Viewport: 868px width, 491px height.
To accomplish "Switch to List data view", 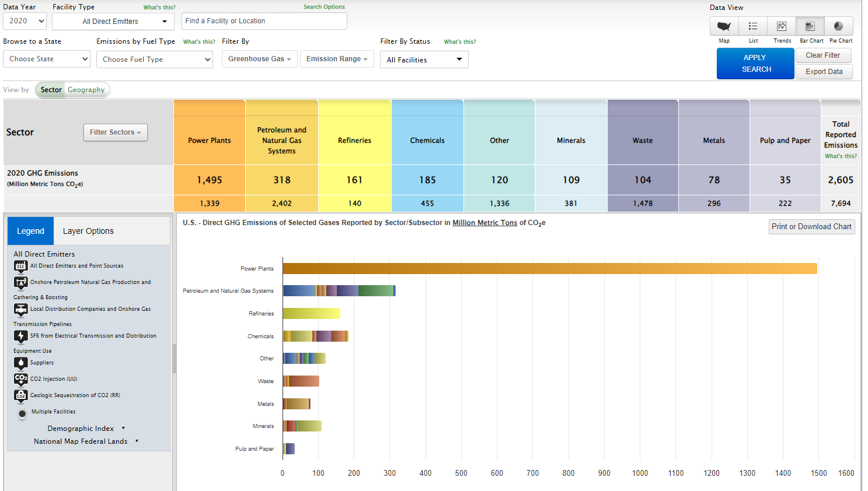I will (753, 26).
